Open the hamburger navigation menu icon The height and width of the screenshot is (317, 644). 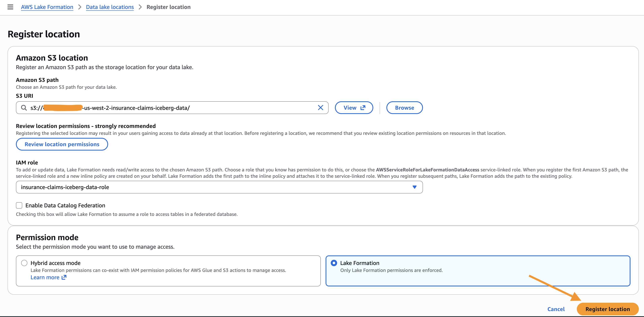pyautogui.click(x=10, y=7)
